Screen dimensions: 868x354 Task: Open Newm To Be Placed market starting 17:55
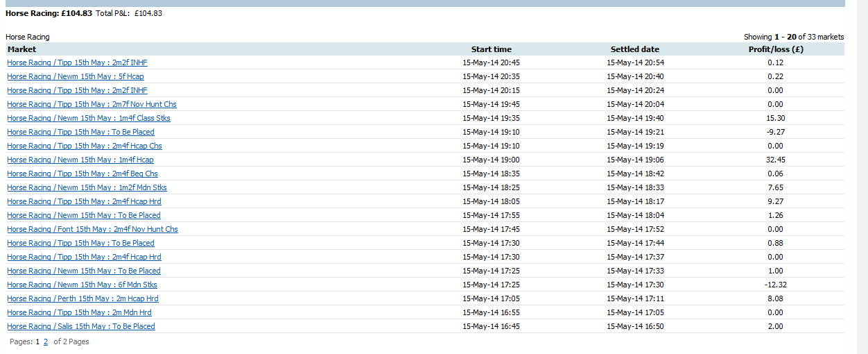coord(84,215)
